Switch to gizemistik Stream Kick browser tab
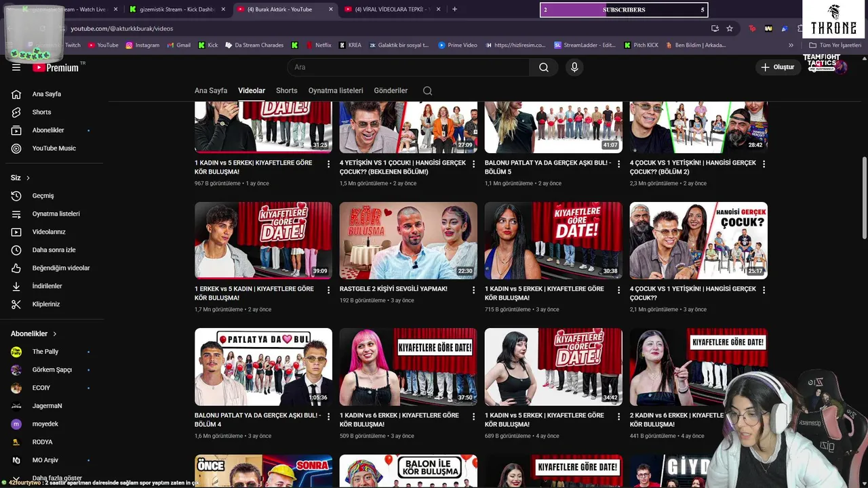 click(178, 9)
